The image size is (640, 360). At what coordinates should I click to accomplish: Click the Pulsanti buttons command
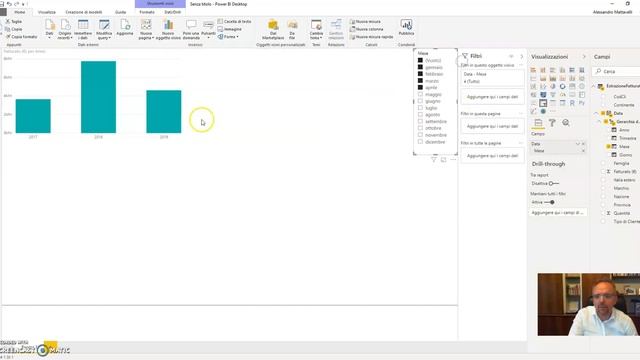[208, 29]
